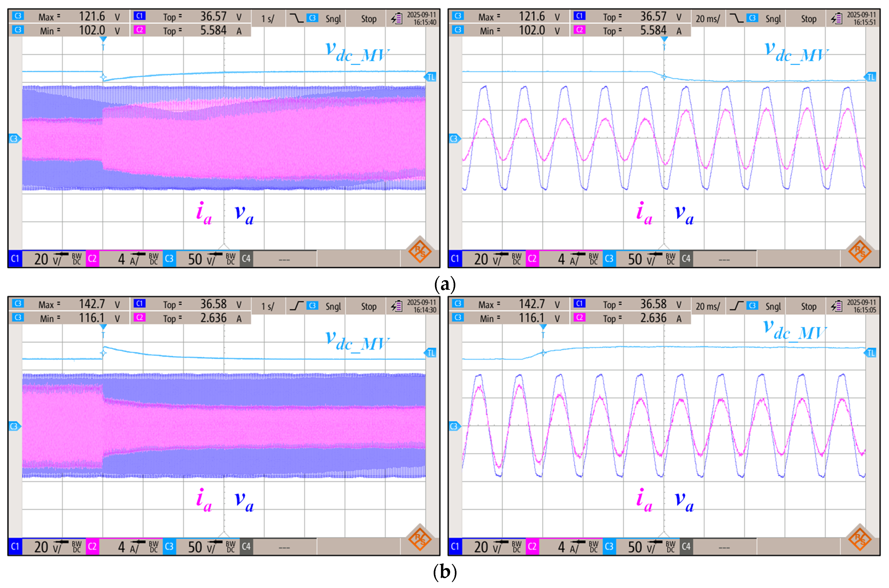
Task: Toggle Sngl acquisition in 16:15:40 capture
Action: click(x=333, y=19)
